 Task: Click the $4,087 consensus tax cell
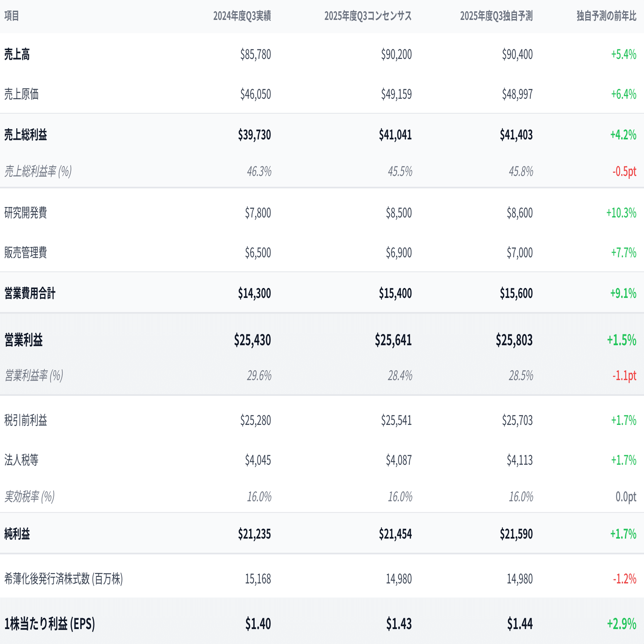click(x=398, y=460)
